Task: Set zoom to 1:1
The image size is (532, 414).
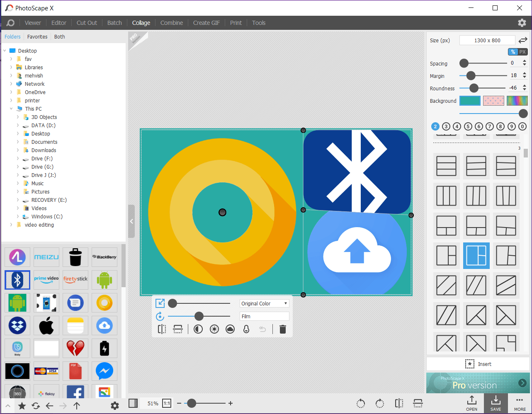Action: pyautogui.click(x=167, y=403)
